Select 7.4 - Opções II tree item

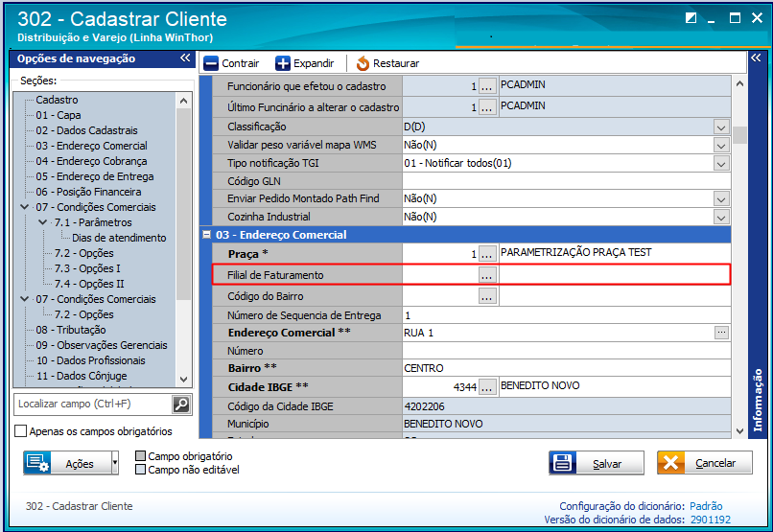point(89,283)
